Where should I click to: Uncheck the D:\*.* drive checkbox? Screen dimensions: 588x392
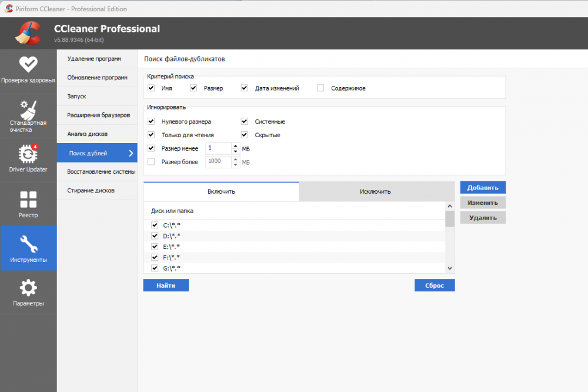click(155, 236)
